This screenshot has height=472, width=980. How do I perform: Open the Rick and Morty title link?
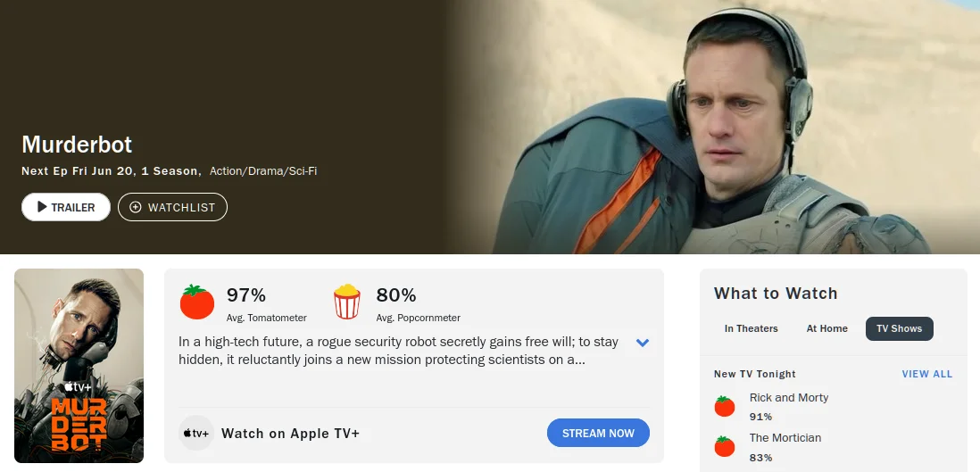pyautogui.click(x=789, y=398)
